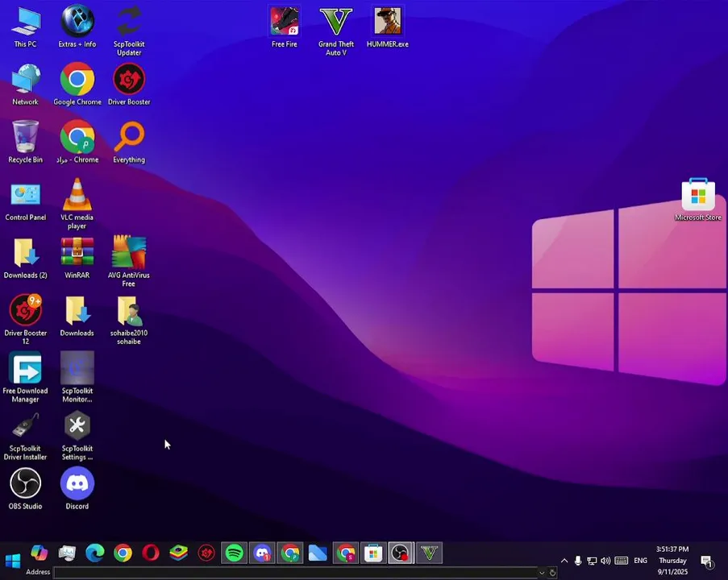
Task: Select the ScpToolkit Settings icon
Action: click(x=77, y=436)
